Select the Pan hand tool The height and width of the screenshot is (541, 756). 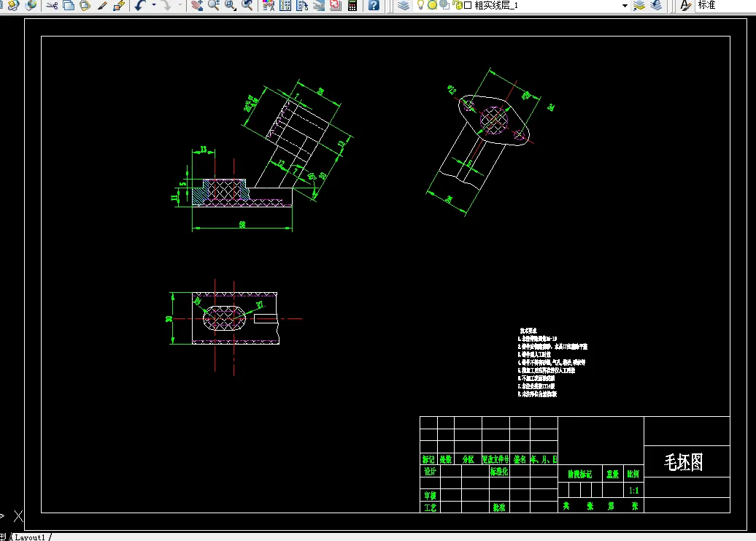197,5
